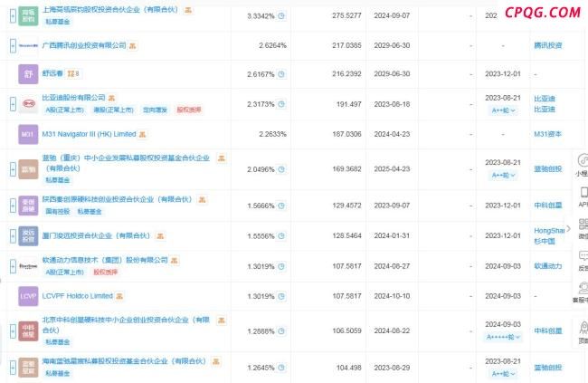Click clock icon in LCVPF Holdco Limited row

pyautogui.click(x=280, y=296)
